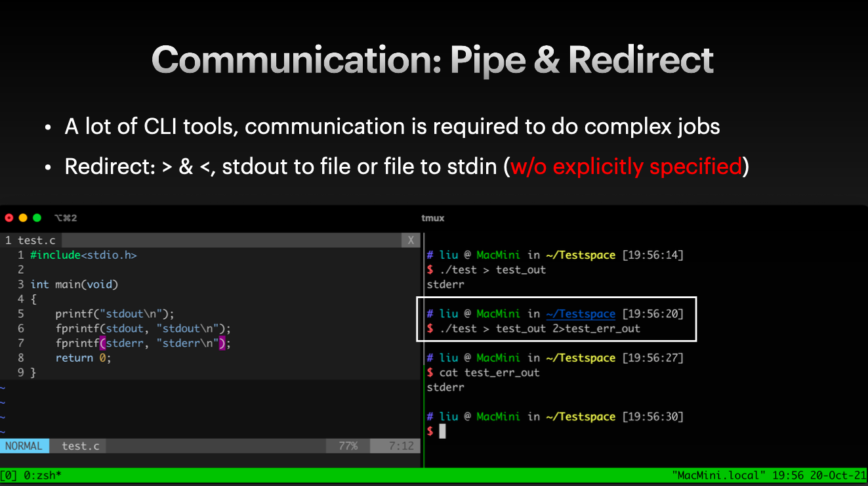This screenshot has height=486, width=868.
Task: Click the [19:56:30] timestamp in prompt
Action: [x=653, y=416]
